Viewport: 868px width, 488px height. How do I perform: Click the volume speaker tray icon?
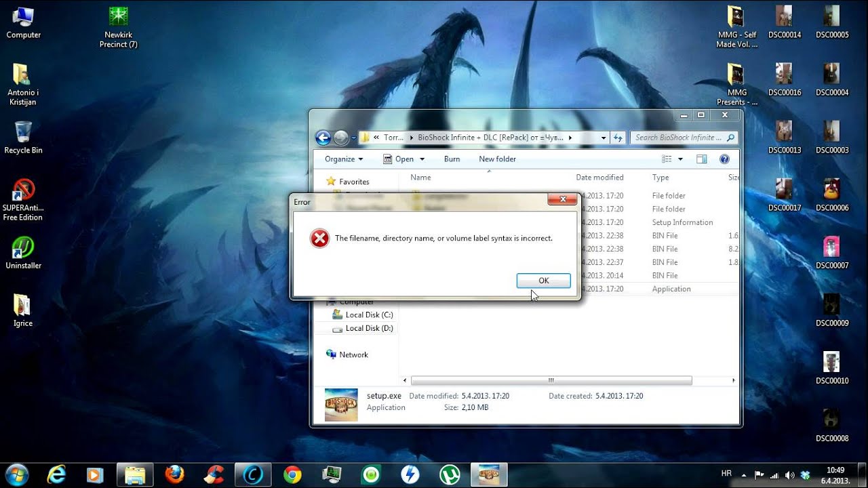(789, 475)
